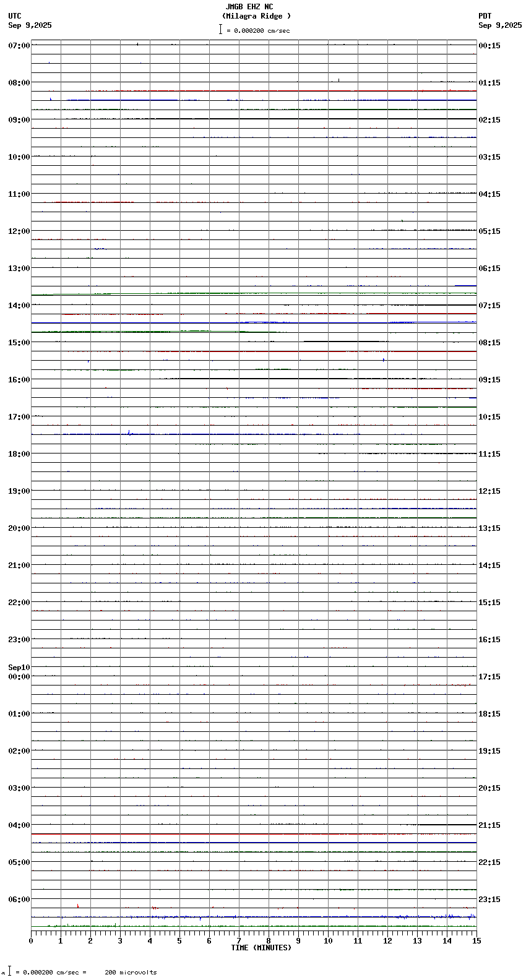Click the '14:00' UTC time label
This screenshot has height=980, width=526.
19,306
